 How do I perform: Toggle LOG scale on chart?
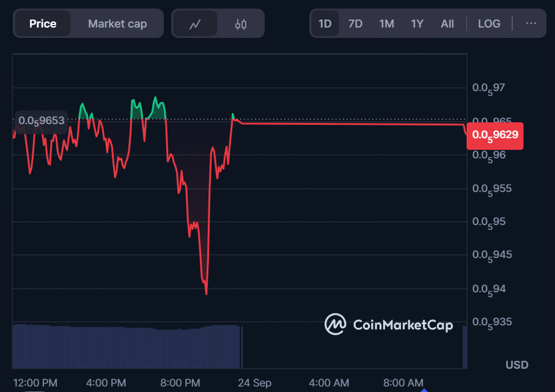tap(489, 24)
